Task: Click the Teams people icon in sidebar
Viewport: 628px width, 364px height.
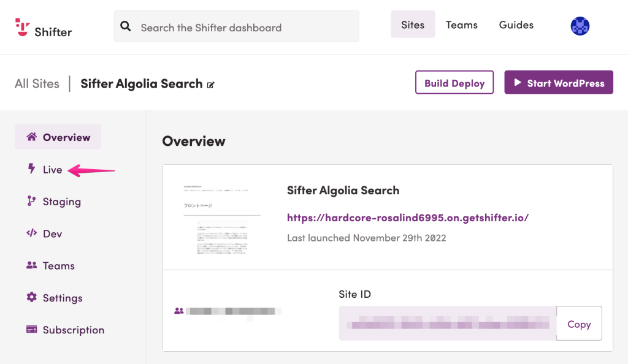Action: point(32,265)
